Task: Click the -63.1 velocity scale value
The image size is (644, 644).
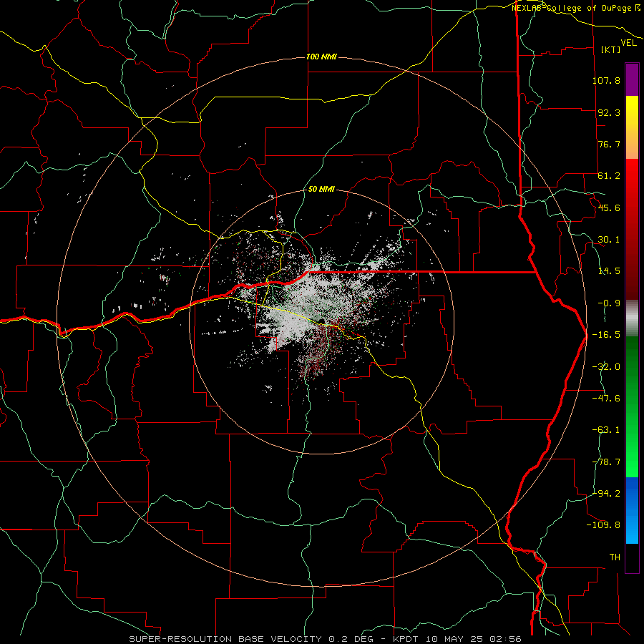Action: 606,430
